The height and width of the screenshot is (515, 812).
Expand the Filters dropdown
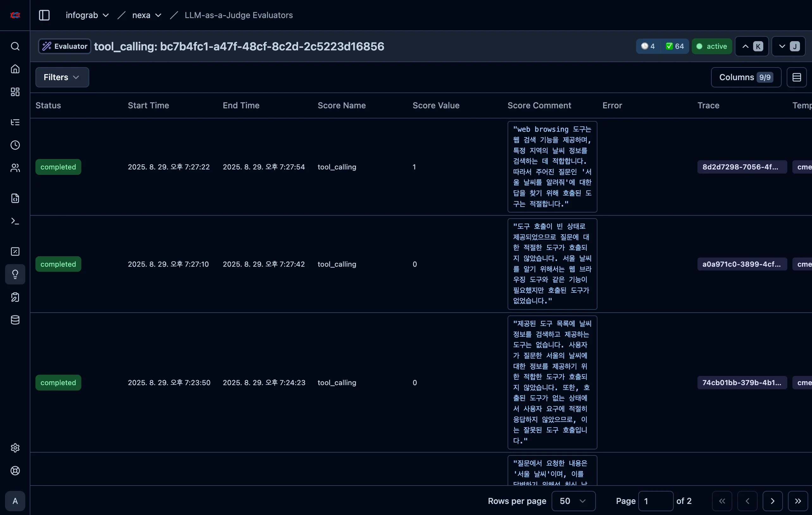click(x=62, y=77)
